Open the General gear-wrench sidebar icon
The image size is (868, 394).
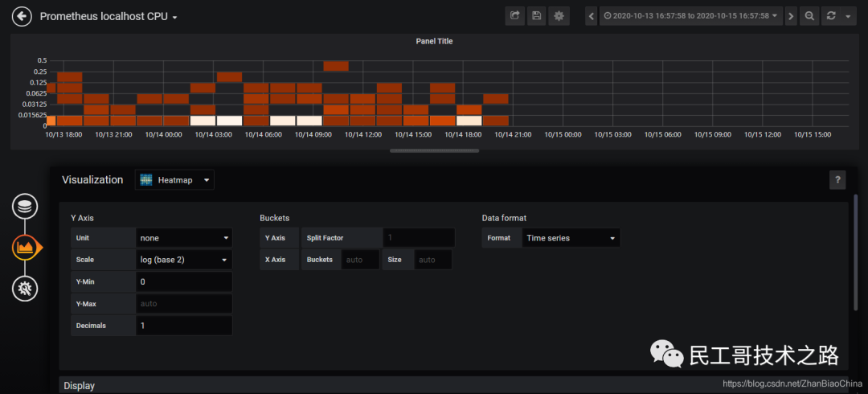coord(26,288)
